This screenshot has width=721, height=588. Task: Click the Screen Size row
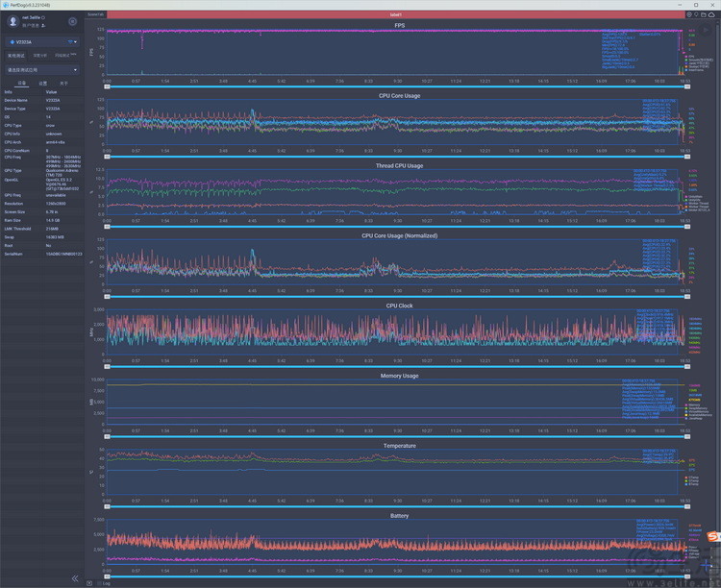coord(42,212)
